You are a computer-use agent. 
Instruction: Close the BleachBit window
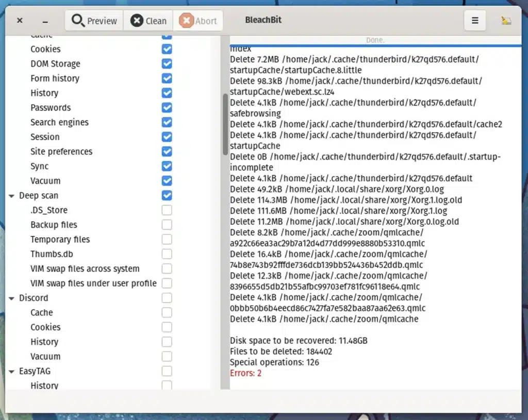20,21
